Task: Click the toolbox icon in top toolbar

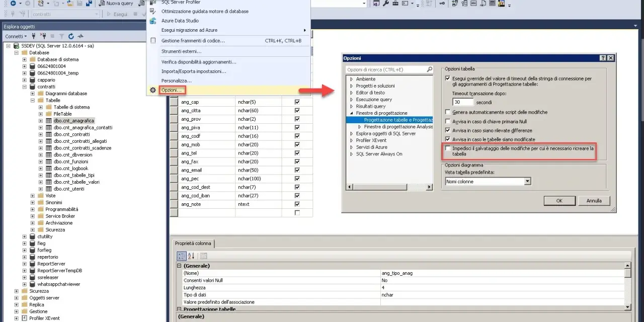Action: point(395,4)
